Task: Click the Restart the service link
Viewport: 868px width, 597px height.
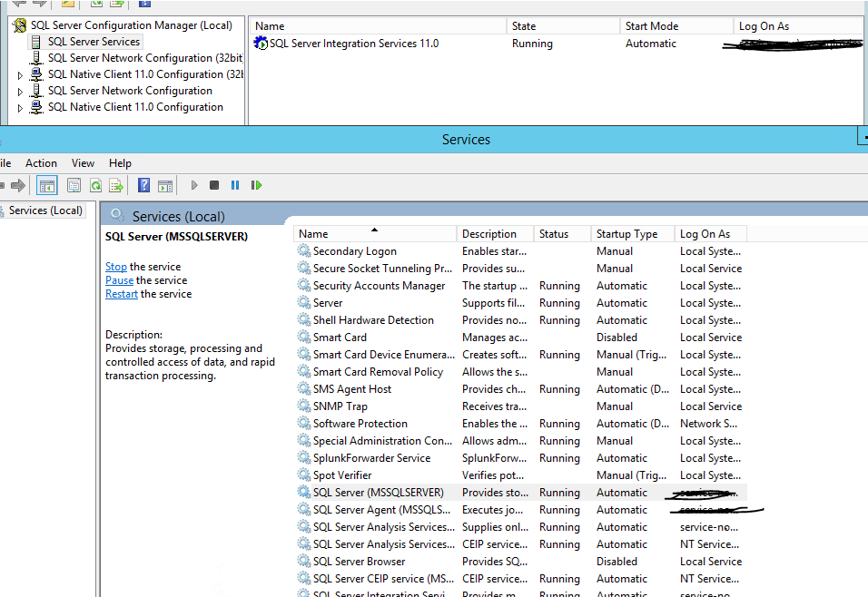Action: [x=121, y=294]
